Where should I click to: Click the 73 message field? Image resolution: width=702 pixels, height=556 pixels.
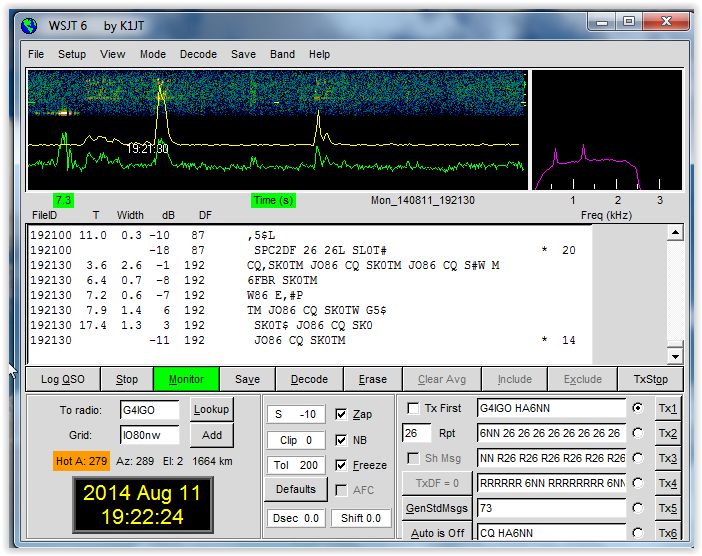pyautogui.click(x=552, y=508)
